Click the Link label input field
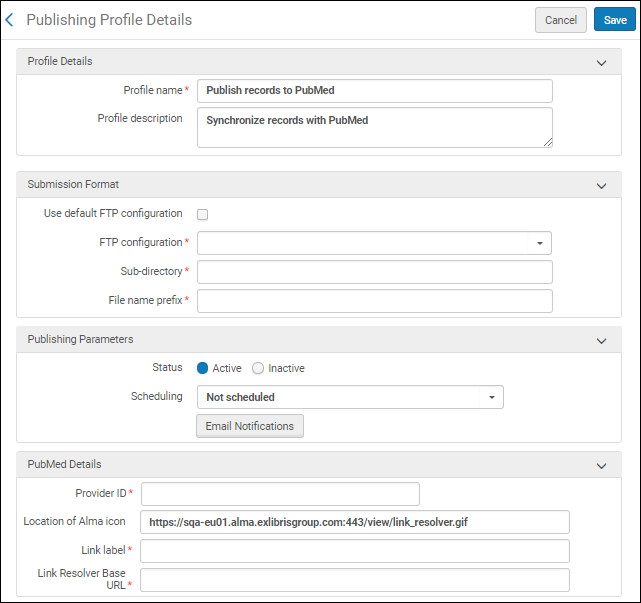 click(355, 551)
